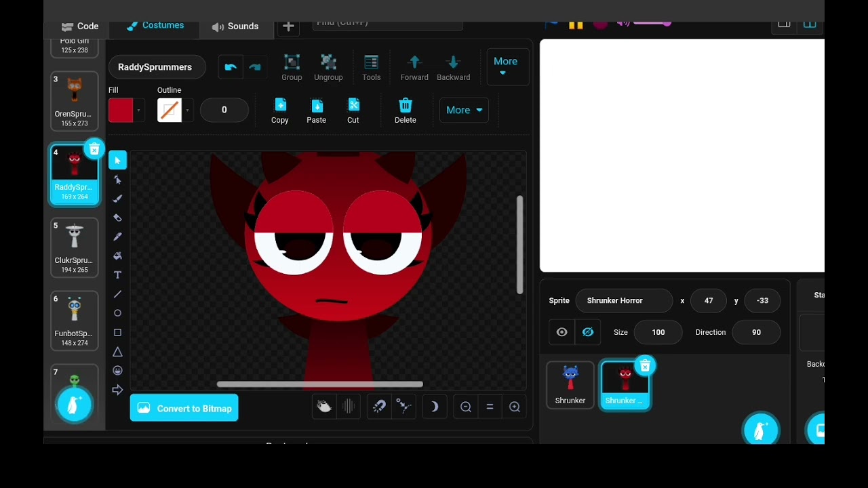Screen dimensions: 868x488
Task: Zoom in the costume canvas
Action: (515, 407)
